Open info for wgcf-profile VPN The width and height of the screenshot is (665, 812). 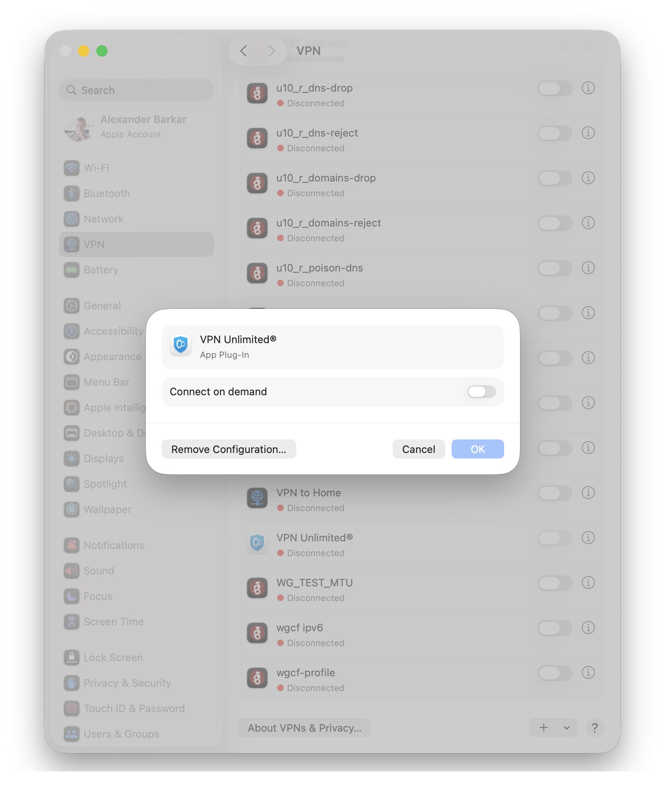(x=588, y=673)
